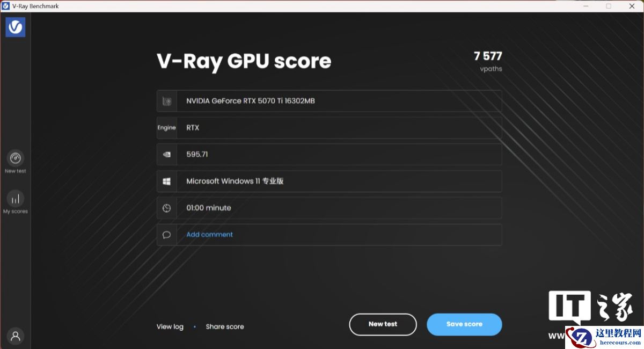This screenshot has width=644, height=349.
Task: Maximize the V-Ray Benchmark window
Action: click(x=609, y=6)
